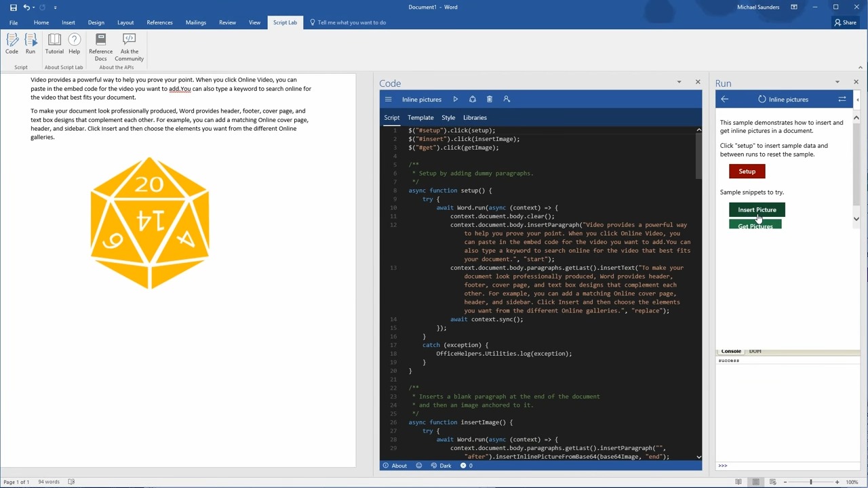
Task: Open Script Lab Reference Docs
Action: 100,47
